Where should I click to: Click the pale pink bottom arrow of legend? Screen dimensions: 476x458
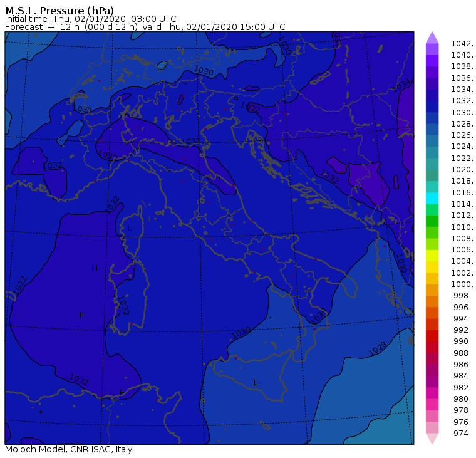coord(432,439)
